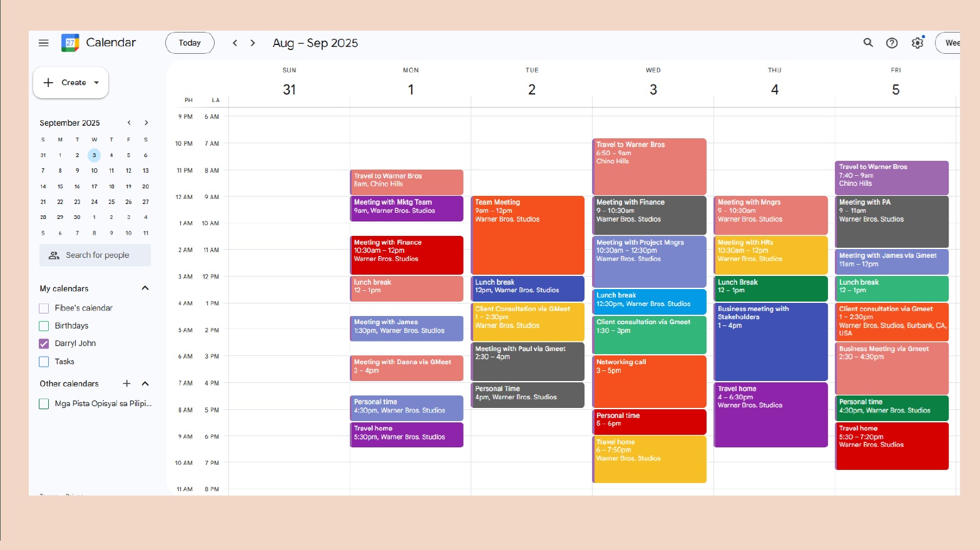Open Friday Travel to Warner Bros event
This screenshot has height=550, width=980.
click(892, 178)
